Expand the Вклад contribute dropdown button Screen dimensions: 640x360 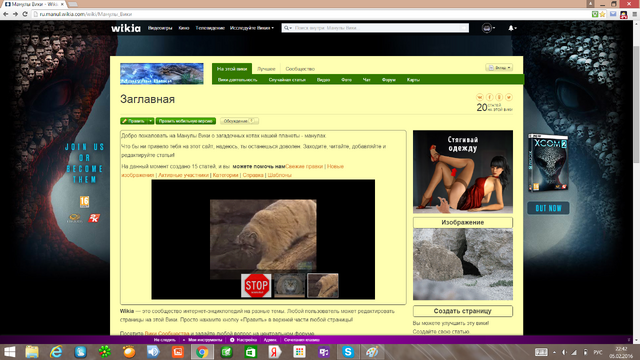499,68
